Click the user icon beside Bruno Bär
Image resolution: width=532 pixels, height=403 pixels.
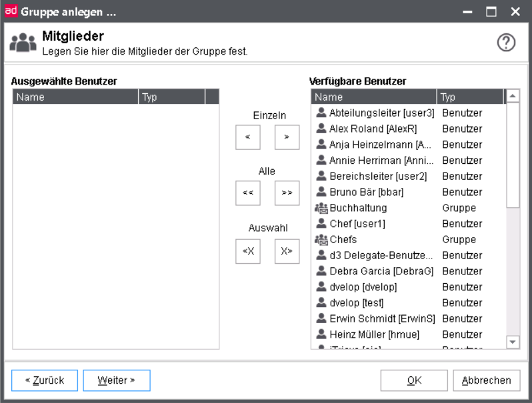(x=321, y=192)
